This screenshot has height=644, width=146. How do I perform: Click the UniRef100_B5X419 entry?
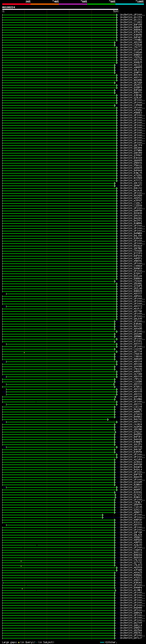tap(131, 246)
